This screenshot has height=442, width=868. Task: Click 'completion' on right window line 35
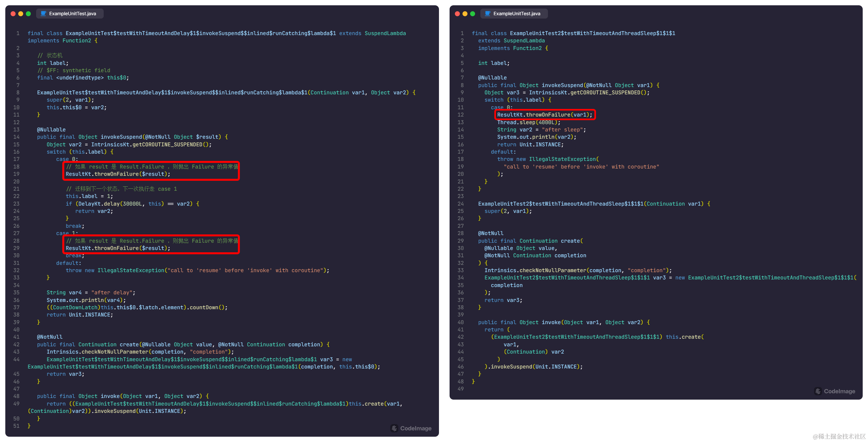pyautogui.click(x=507, y=285)
